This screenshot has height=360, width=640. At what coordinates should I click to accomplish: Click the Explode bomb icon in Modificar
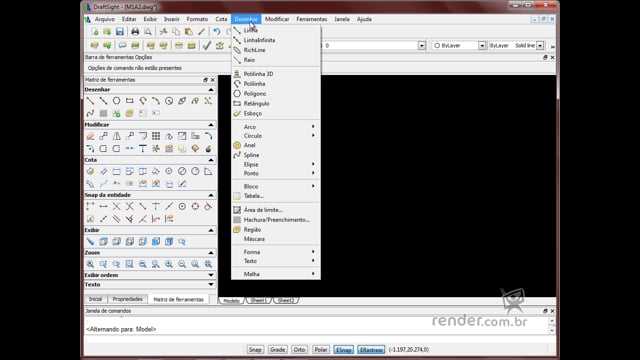[x=208, y=149]
